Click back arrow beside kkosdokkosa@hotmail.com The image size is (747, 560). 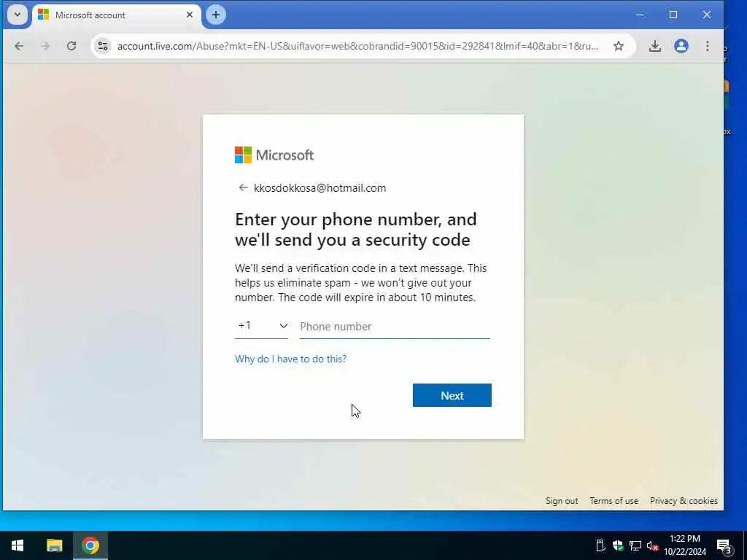tap(243, 187)
